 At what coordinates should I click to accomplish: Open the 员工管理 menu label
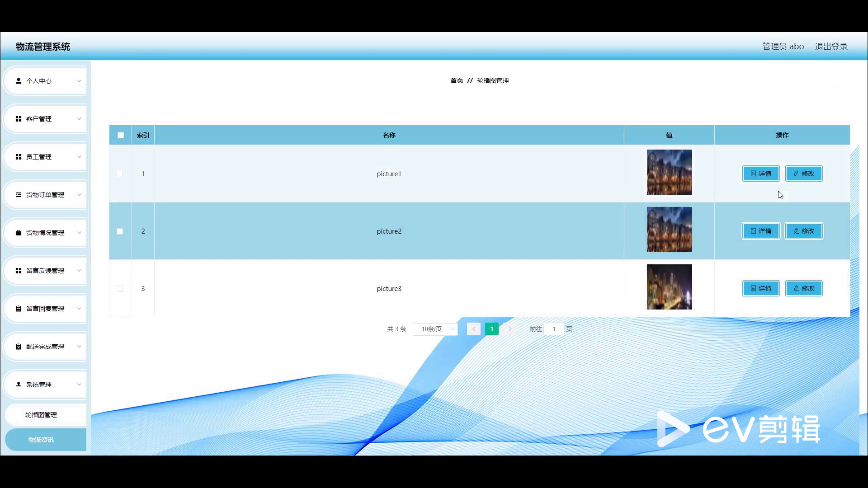tap(39, 157)
